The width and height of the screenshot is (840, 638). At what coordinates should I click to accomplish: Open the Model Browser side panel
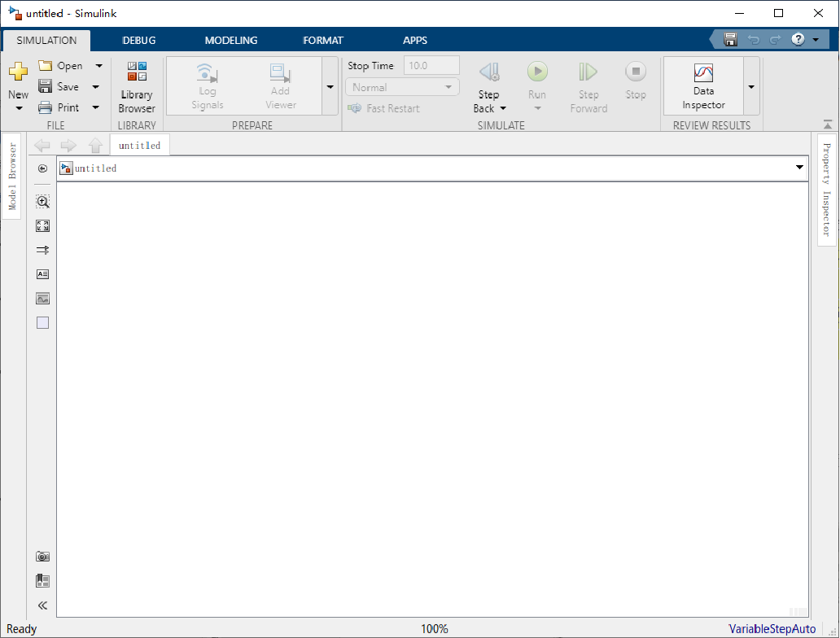tap(11, 177)
